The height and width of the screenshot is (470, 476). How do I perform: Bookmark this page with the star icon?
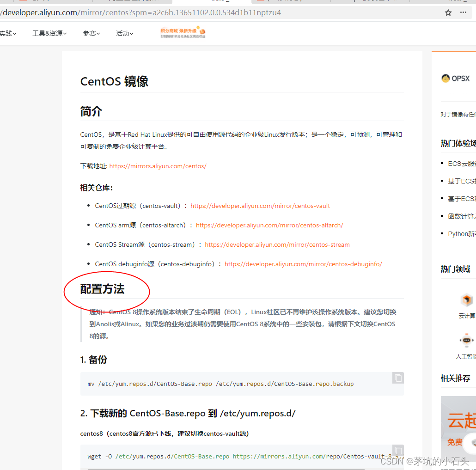pyautogui.click(x=448, y=13)
